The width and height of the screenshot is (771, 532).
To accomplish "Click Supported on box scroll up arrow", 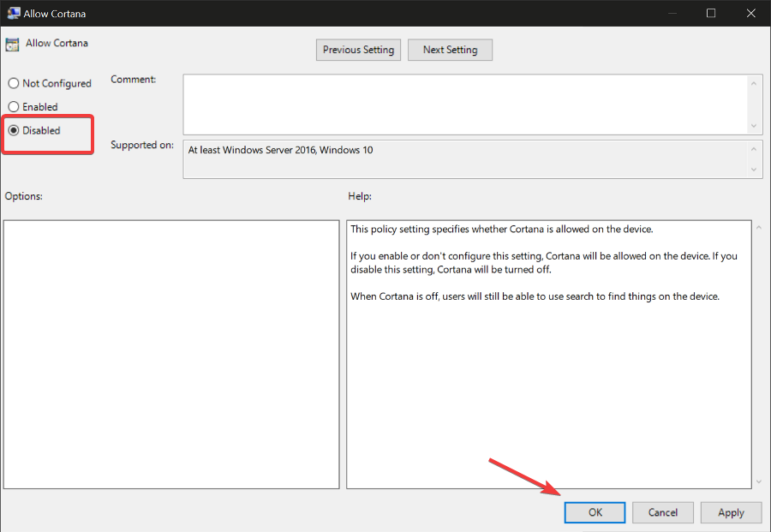I will [754, 148].
